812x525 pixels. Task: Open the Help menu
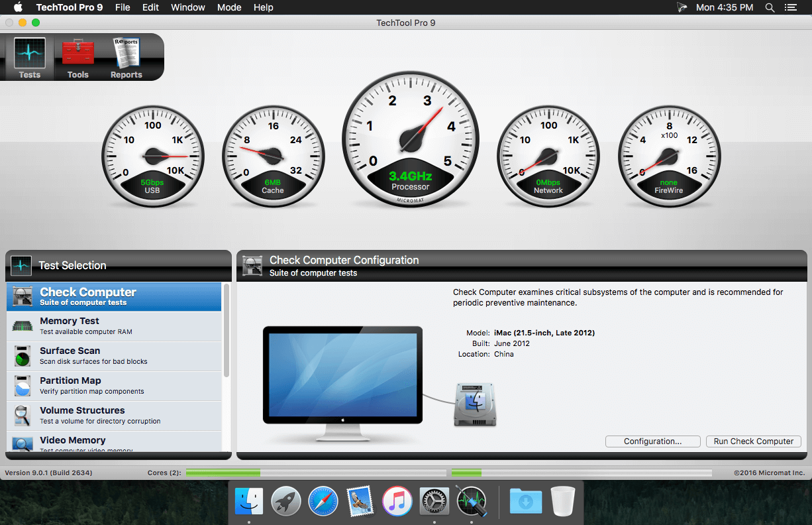(264, 7)
